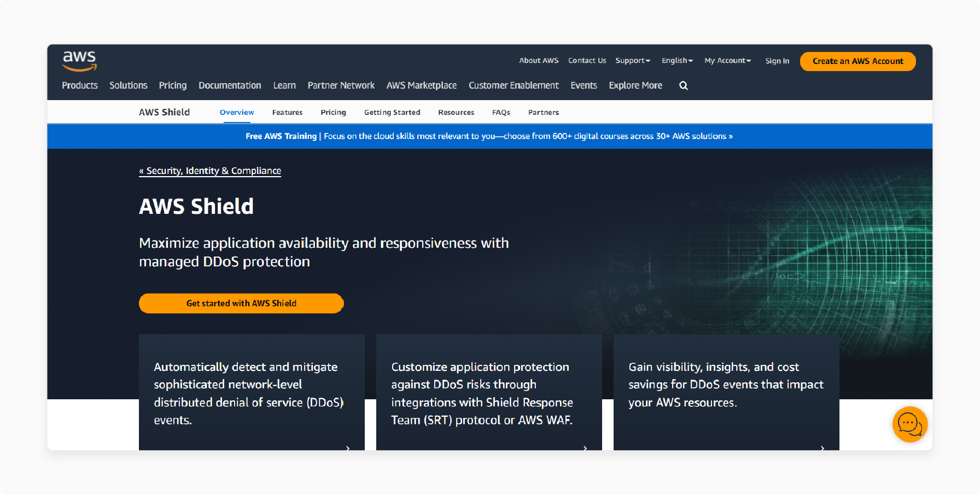The image size is (980, 495).
Task: Switch to the Pricing tab under AWS Shield
Action: (333, 112)
